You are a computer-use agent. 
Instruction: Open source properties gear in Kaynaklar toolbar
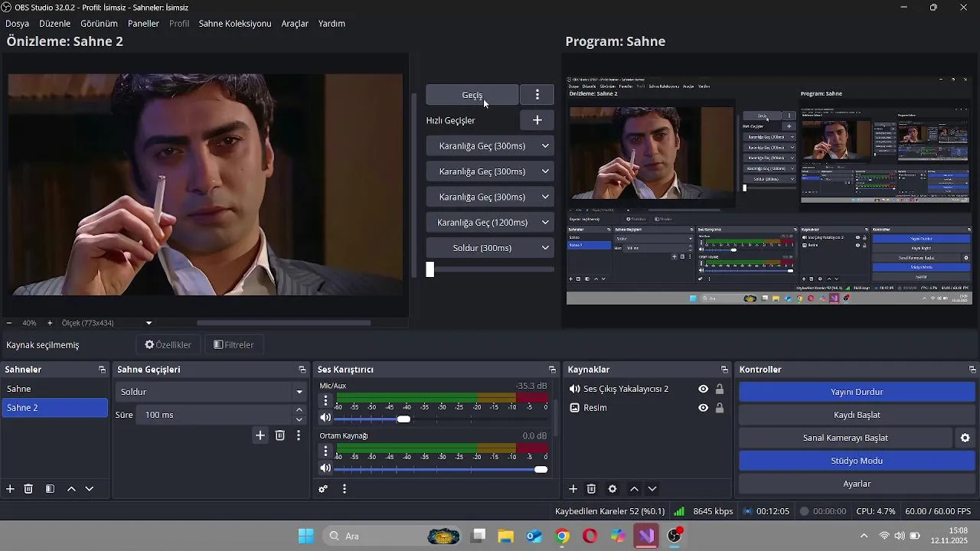pyautogui.click(x=612, y=489)
